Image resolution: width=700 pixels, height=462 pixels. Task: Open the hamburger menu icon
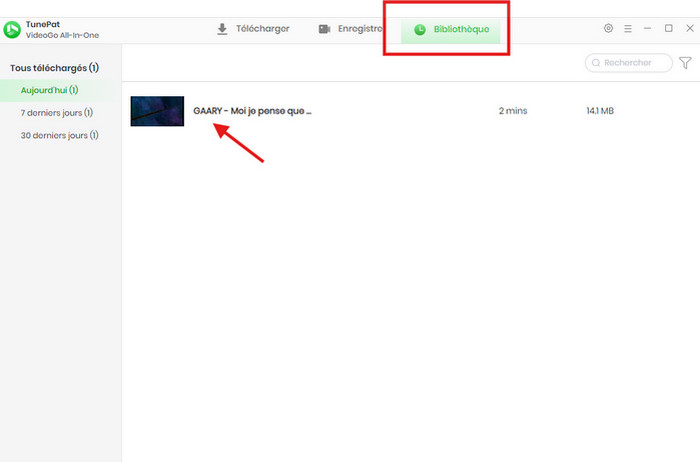point(628,29)
